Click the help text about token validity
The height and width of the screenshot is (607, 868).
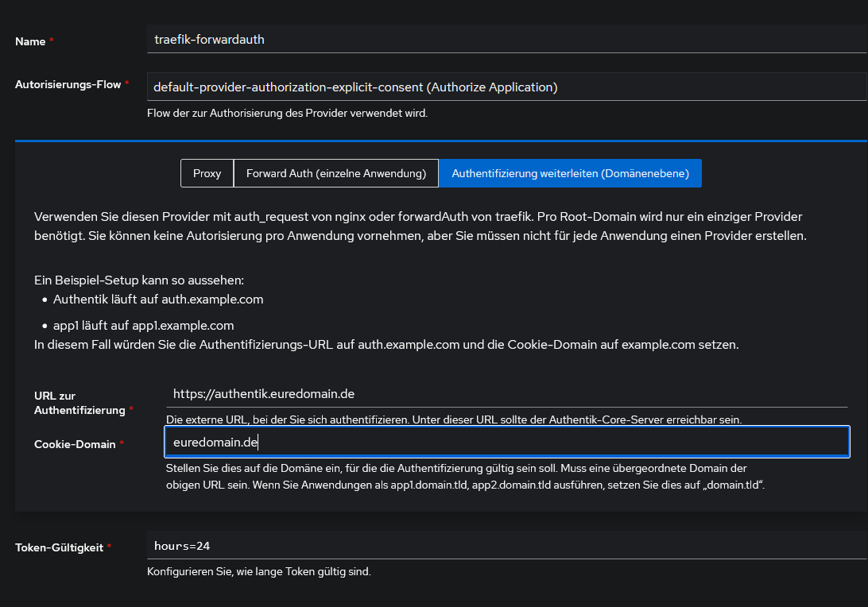click(258, 571)
